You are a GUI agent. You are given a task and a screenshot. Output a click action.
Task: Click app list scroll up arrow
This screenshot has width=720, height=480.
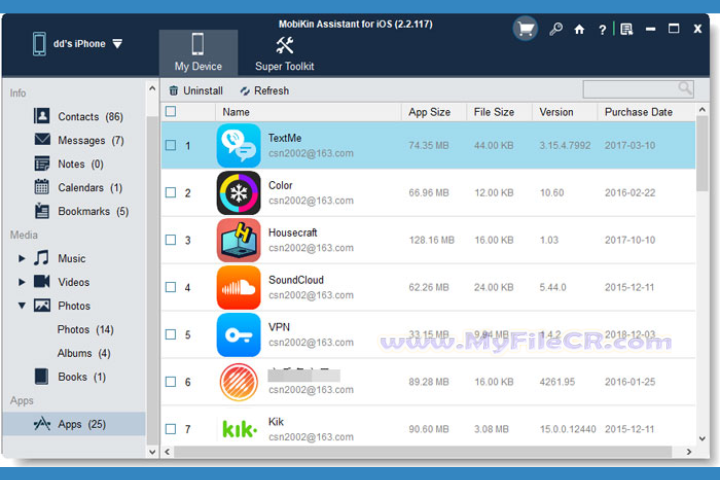702,109
